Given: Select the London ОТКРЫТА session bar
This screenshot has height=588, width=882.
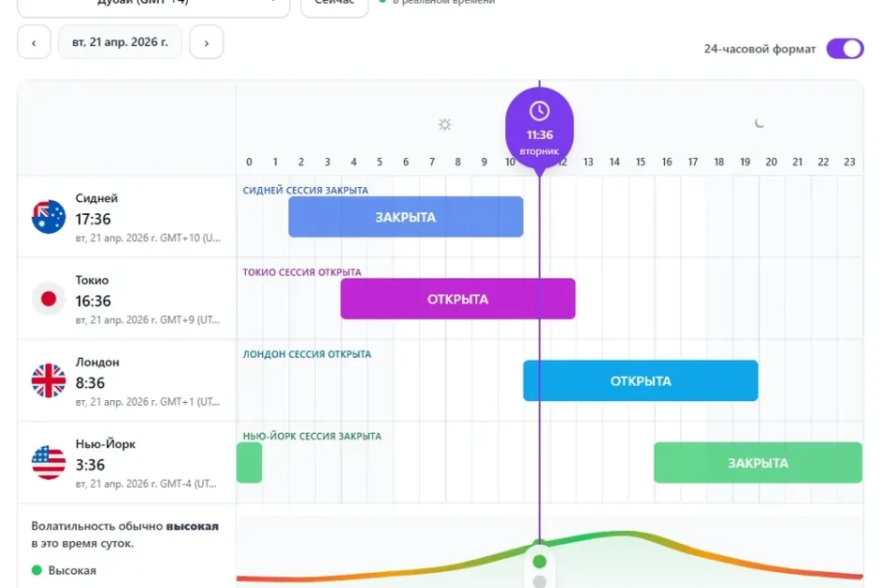Looking at the screenshot, I should coord(641,380).
